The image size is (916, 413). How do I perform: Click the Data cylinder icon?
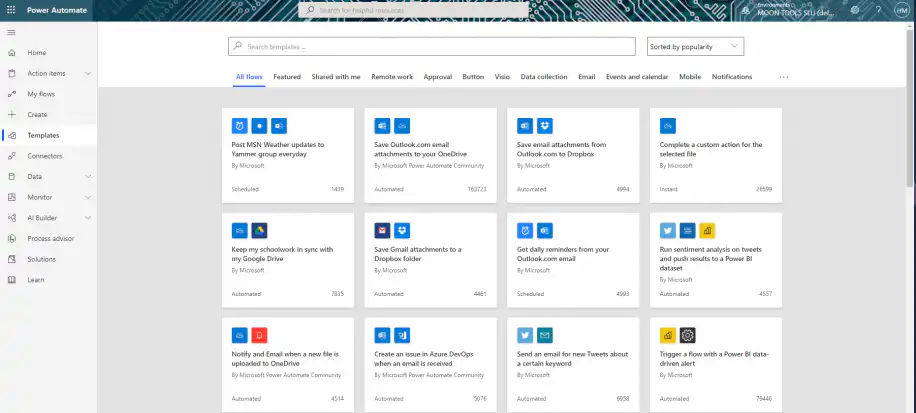pyautogui.click(x=12, y=176)
